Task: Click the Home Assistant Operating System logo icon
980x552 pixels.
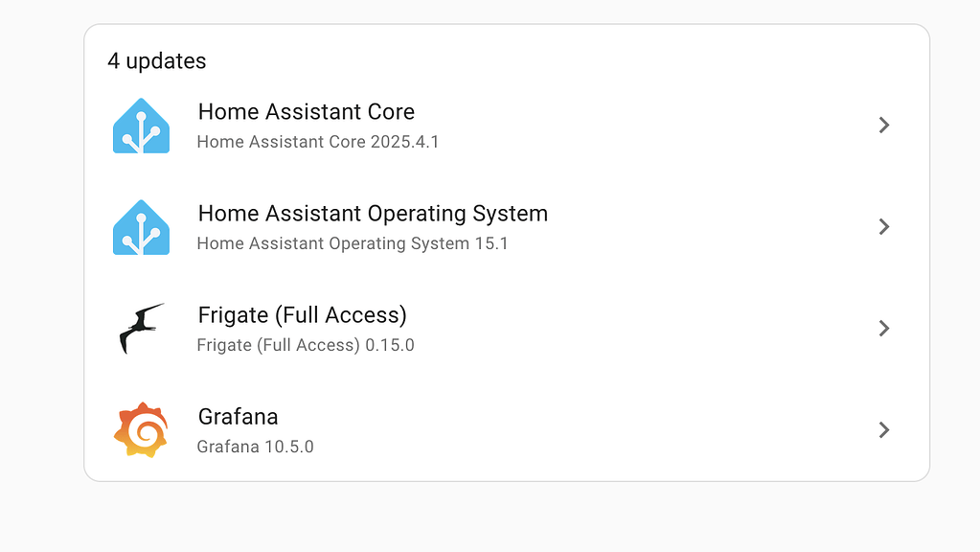Action: pyautogui.click(x=142, y=227)
